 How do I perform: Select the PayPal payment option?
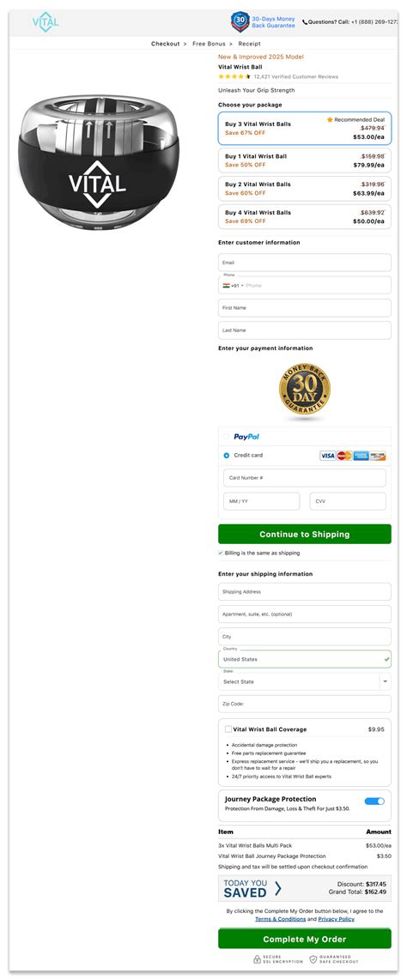pos(227,436)
